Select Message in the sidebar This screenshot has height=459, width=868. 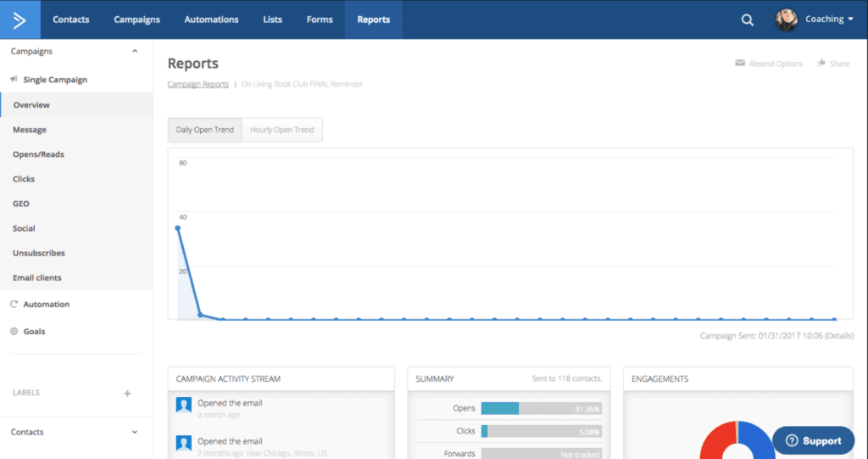(76, 130)
